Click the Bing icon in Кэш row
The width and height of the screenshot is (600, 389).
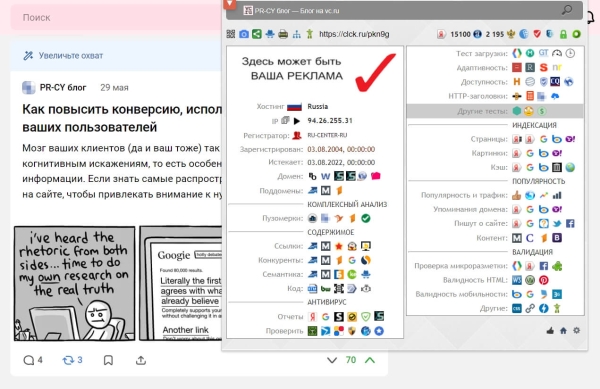click(543, 168)
